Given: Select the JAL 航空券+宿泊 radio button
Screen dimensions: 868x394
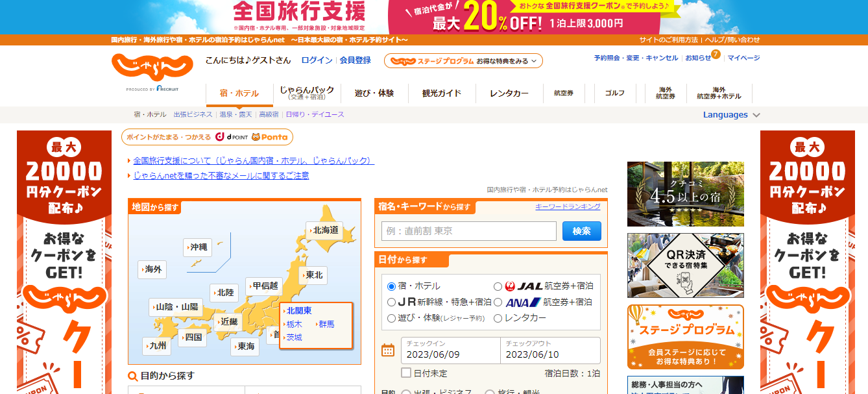Looking at the screenshot, I should pyautogui.click(x=498, y=286).
